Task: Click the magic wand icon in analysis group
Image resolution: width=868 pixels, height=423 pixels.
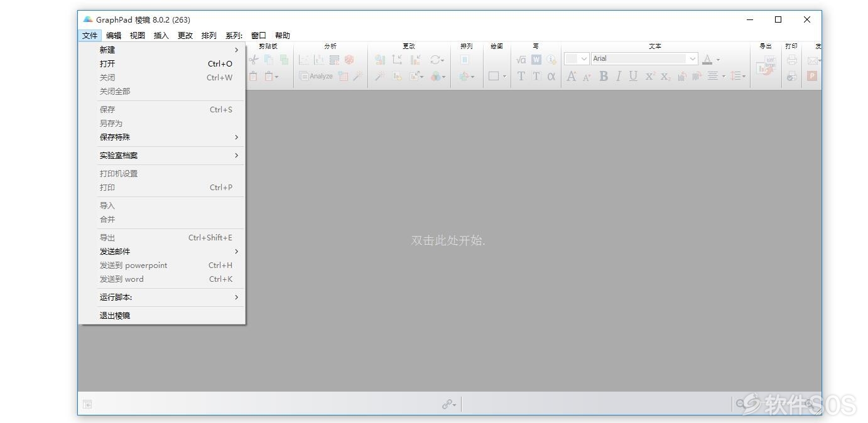Action: tap(357, 76)
